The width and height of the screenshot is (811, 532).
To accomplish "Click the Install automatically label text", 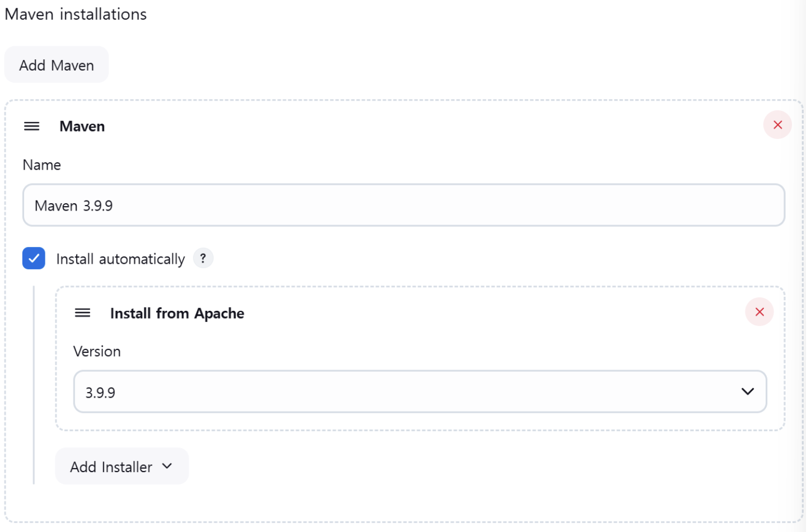I will 120,259.
